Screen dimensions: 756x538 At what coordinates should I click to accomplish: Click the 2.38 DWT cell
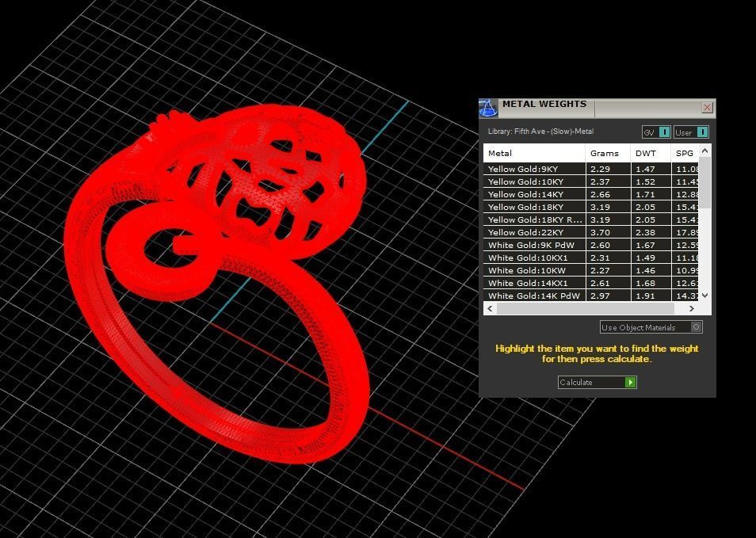[x=651, y=232]
